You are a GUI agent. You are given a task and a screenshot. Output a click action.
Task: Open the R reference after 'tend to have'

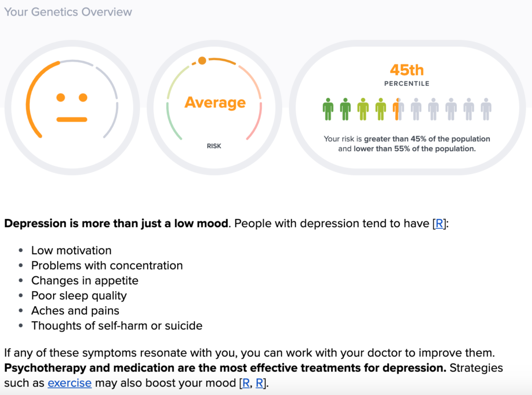click(x=439, y=223)
